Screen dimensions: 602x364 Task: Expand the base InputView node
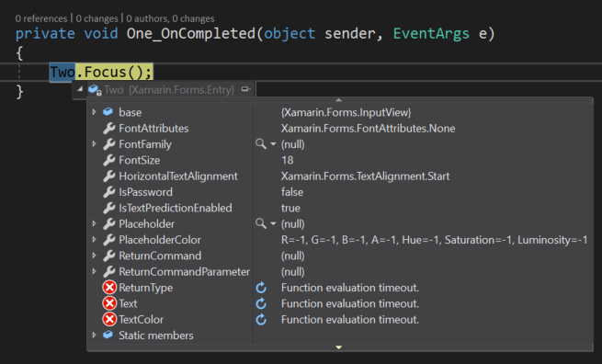click(94, 112)
